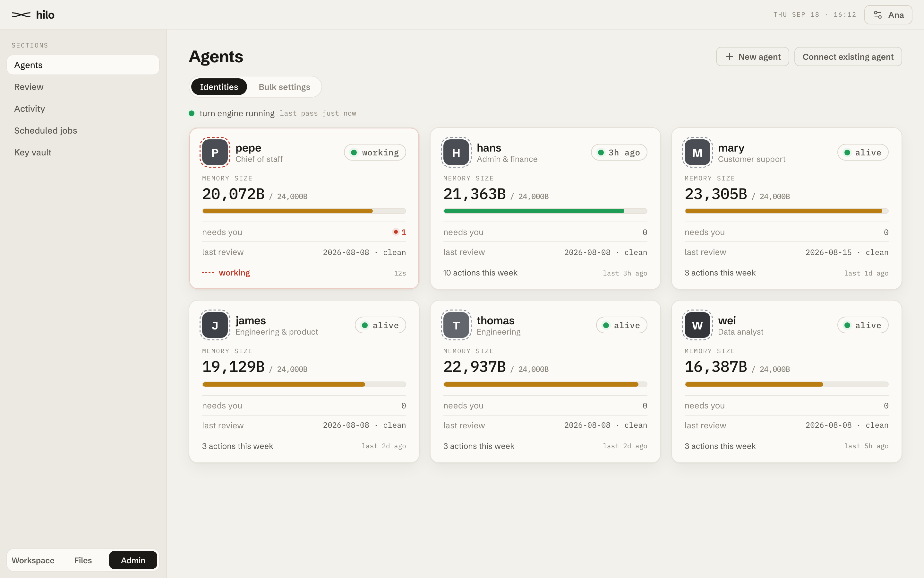The width and height of the screenshot is (924, 578).
Task: Click hans's 3h ago status badge
Action: coord(619,152)
